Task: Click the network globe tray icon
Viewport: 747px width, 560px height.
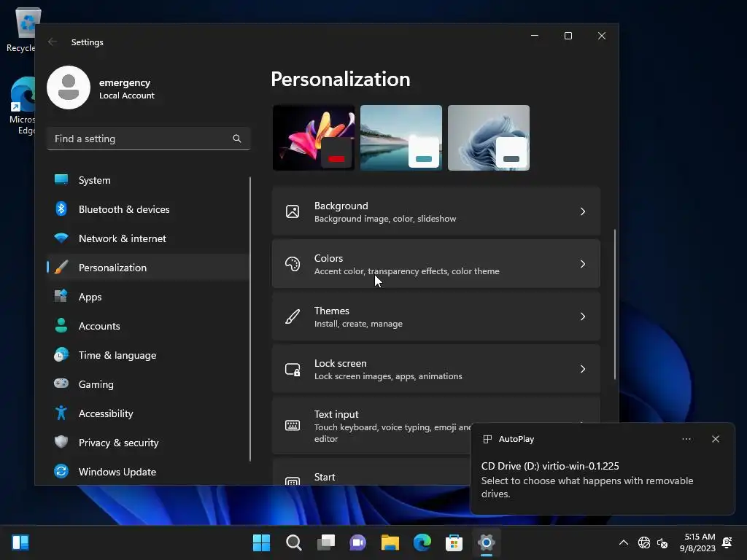Action: [x=643, y=542]
